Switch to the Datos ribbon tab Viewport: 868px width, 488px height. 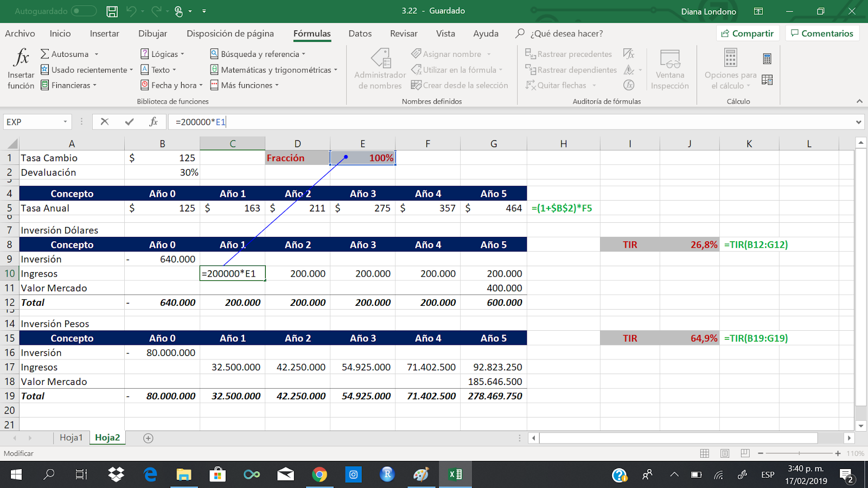(x=360, y=33)
